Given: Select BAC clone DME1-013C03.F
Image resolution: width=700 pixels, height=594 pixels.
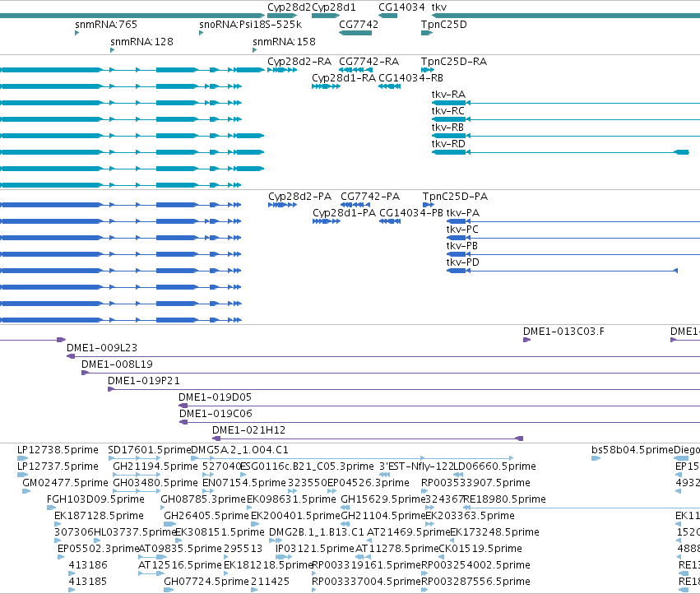Looking at the screenshot, I should 526,340.
